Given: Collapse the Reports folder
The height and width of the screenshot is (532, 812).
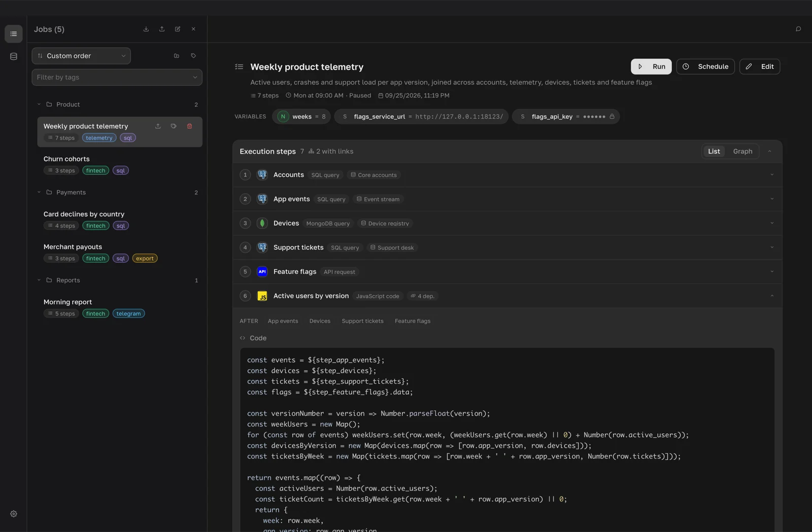Looking at the screenshot, I should pyautogui.click(x=39, y=280).
